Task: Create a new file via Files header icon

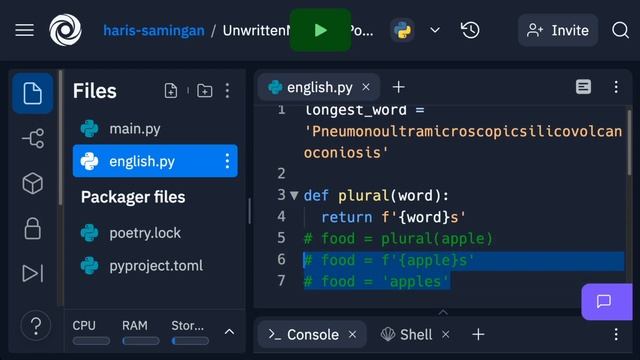Action: tap(171, 90)
